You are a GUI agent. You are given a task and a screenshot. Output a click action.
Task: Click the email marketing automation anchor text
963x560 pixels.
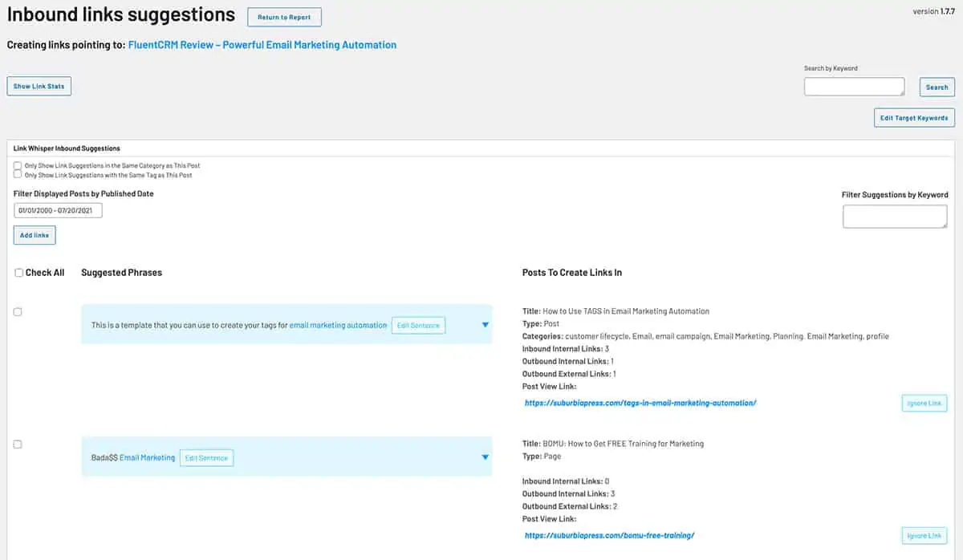click(338, 325)
